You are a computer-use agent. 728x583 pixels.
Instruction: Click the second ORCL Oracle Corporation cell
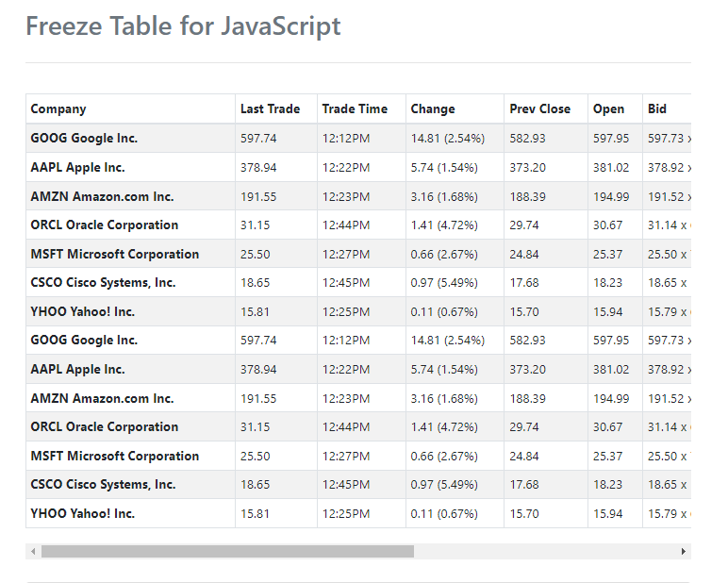(x=130, y=427)
